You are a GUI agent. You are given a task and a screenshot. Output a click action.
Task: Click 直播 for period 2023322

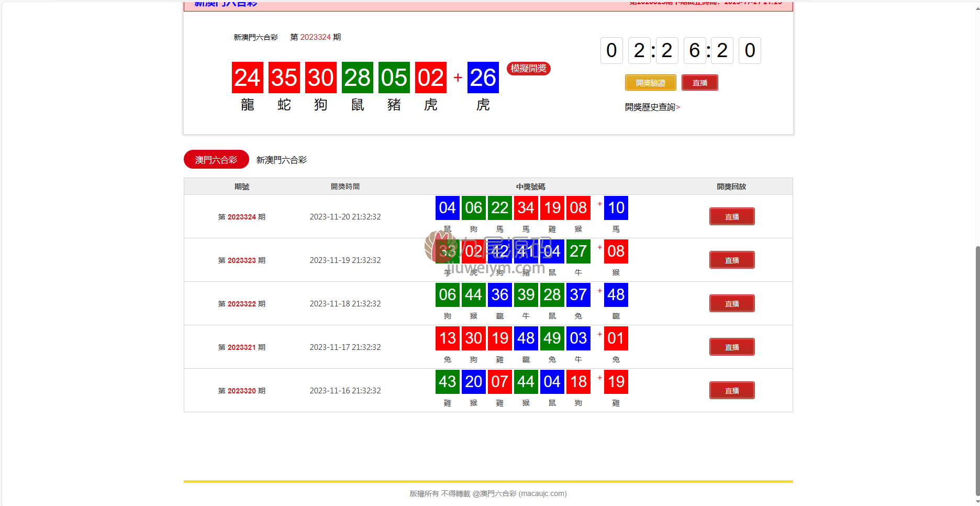point(732,304)
